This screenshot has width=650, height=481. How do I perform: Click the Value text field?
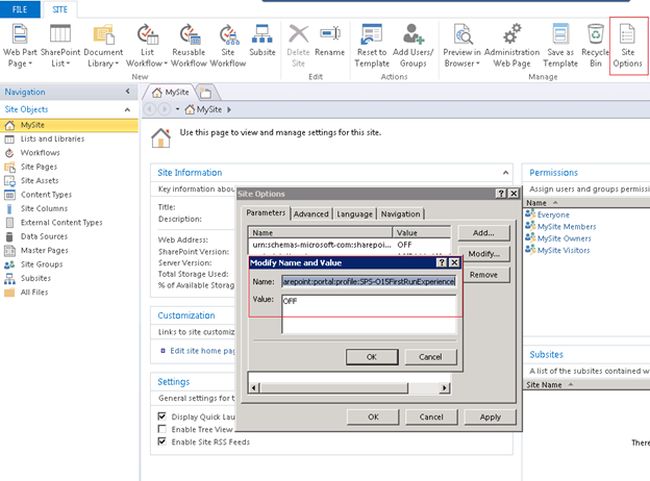[x=369, y=314]
